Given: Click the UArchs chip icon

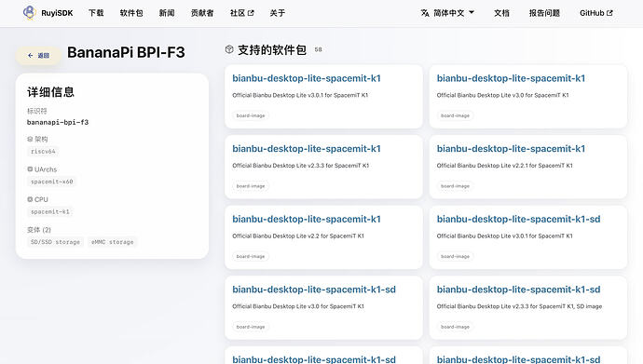Looking at the screenshot, I should tap(30, 169).
